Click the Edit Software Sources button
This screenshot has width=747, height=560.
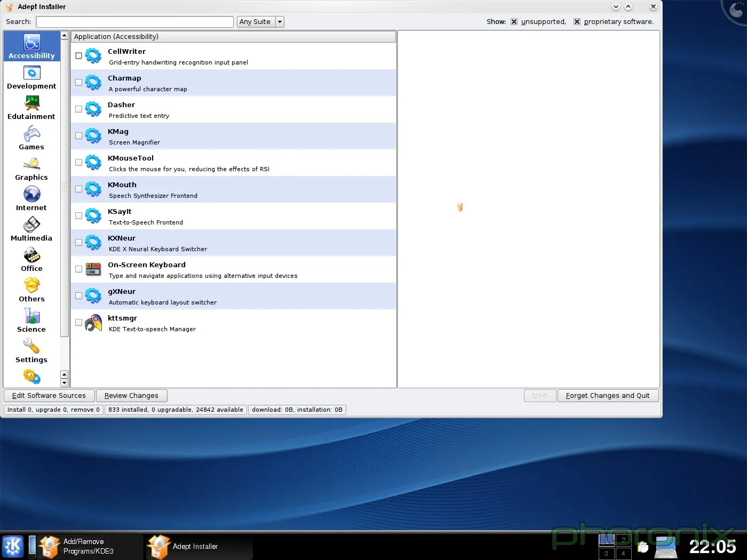point(49,396)
